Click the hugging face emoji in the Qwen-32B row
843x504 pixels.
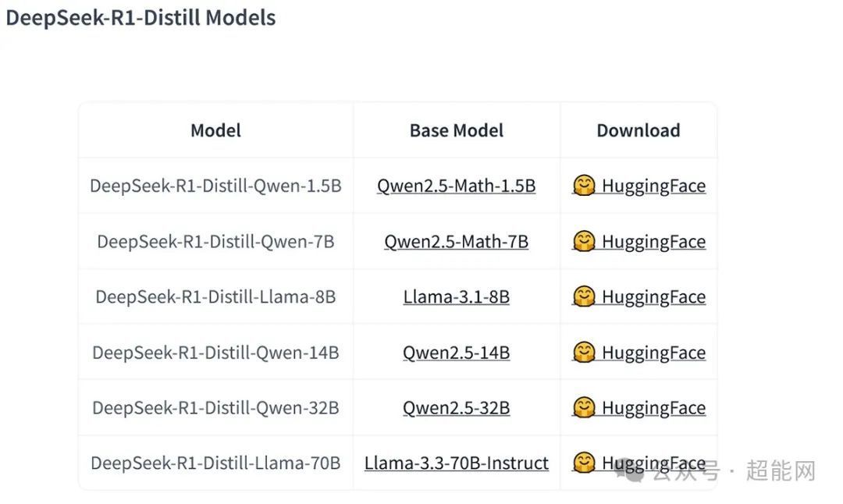coord(584,408)
